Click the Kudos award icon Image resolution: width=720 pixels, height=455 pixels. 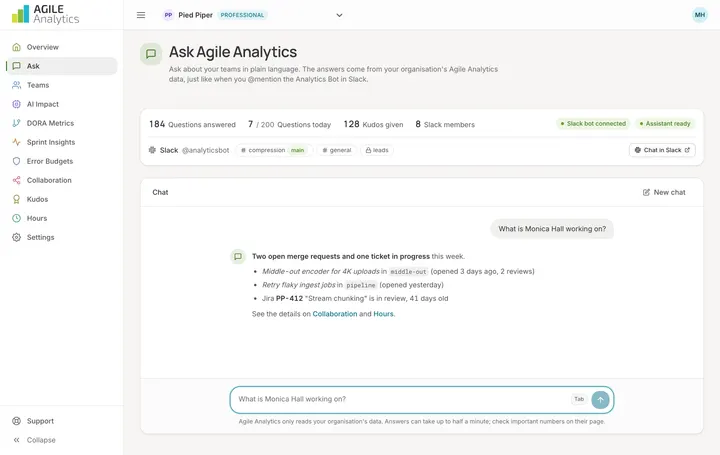click(x=17, y=199)
